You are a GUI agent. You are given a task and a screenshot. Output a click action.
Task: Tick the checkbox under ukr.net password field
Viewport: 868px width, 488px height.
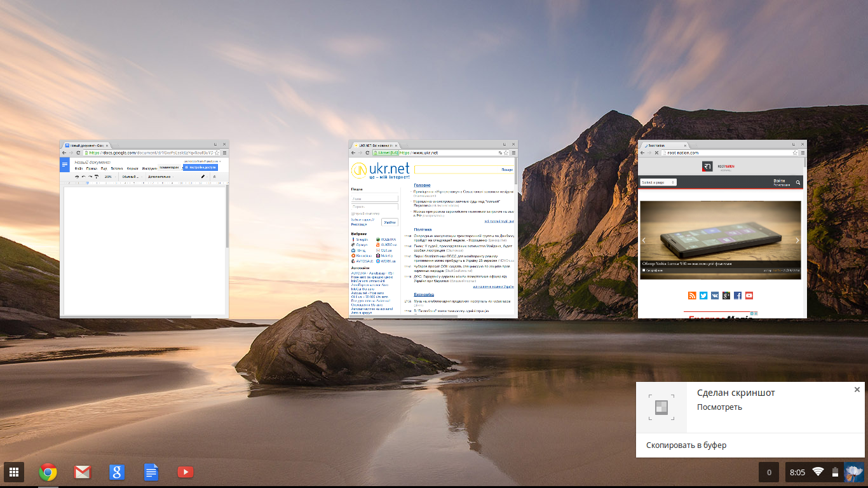click(x=353, y=213)
